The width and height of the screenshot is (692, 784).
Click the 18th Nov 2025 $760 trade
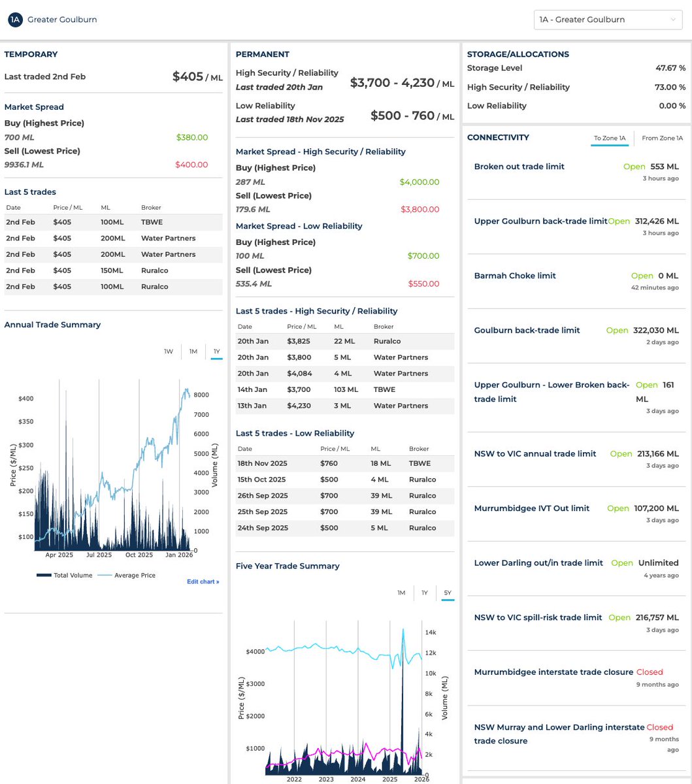(344, 463)
